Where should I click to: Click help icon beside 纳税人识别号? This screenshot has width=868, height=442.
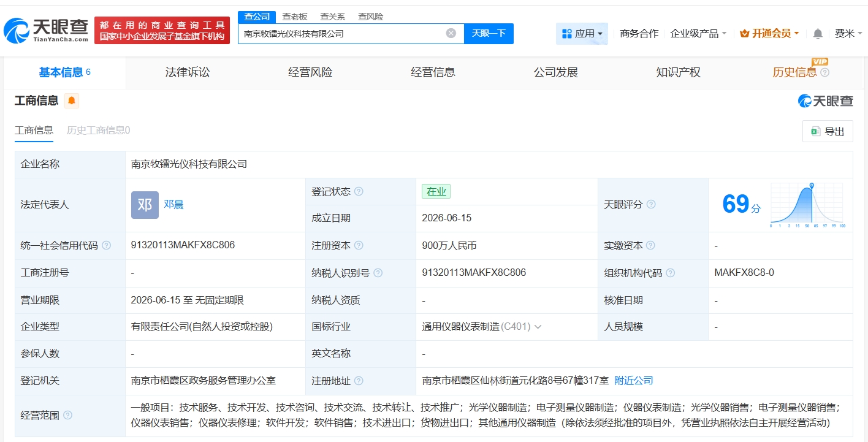tap(378, 273)
